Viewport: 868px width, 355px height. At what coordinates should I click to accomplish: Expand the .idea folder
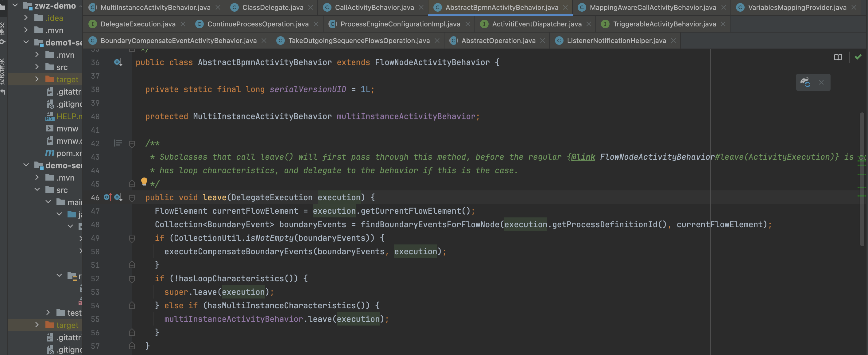[26, 18]
